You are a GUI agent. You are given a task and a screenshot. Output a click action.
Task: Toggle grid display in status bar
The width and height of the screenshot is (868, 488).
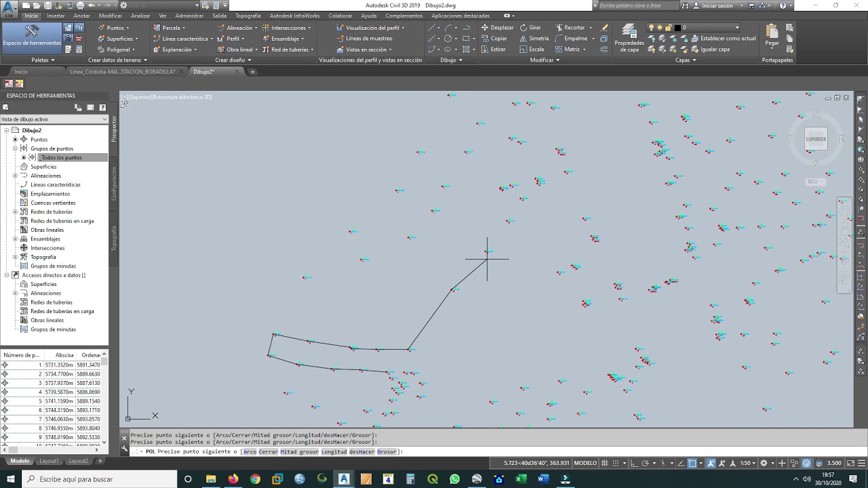tap(606, 463)
